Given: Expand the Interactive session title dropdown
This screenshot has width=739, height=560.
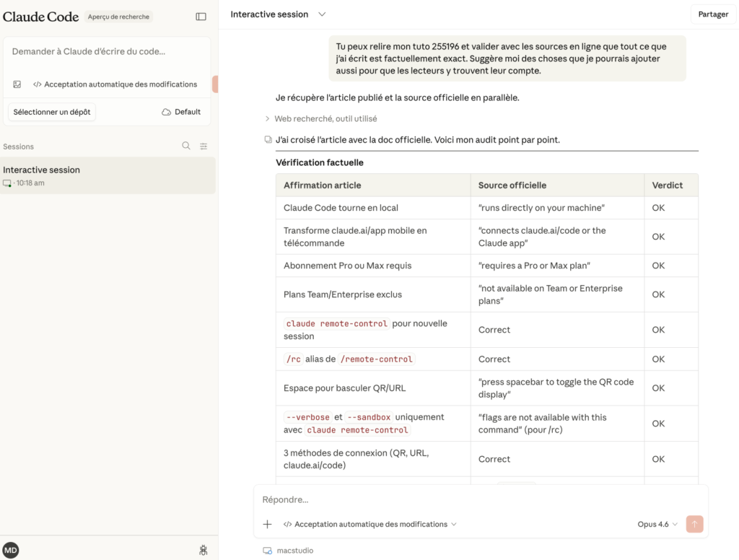Looking at the screenshot, I should point(322,14).
